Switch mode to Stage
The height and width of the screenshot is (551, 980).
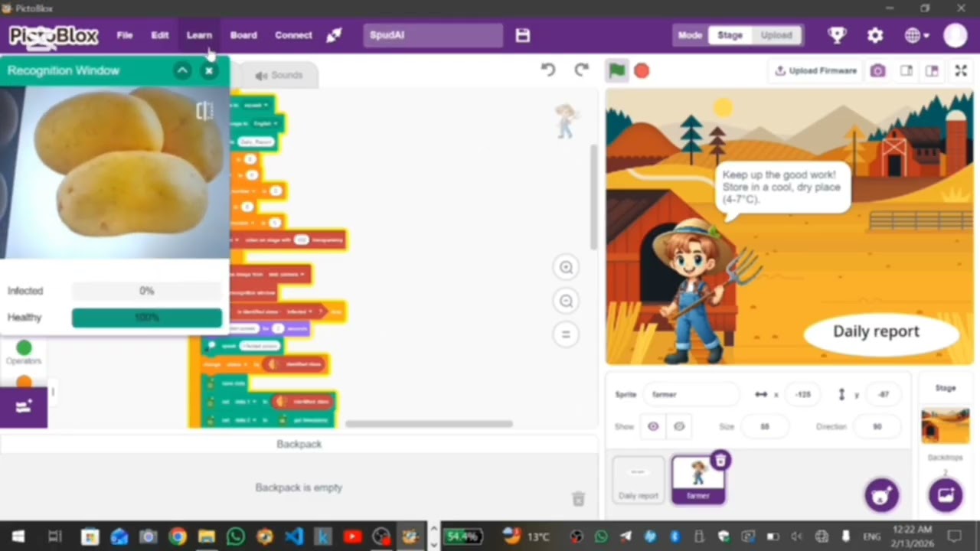(x=729, y=35)
